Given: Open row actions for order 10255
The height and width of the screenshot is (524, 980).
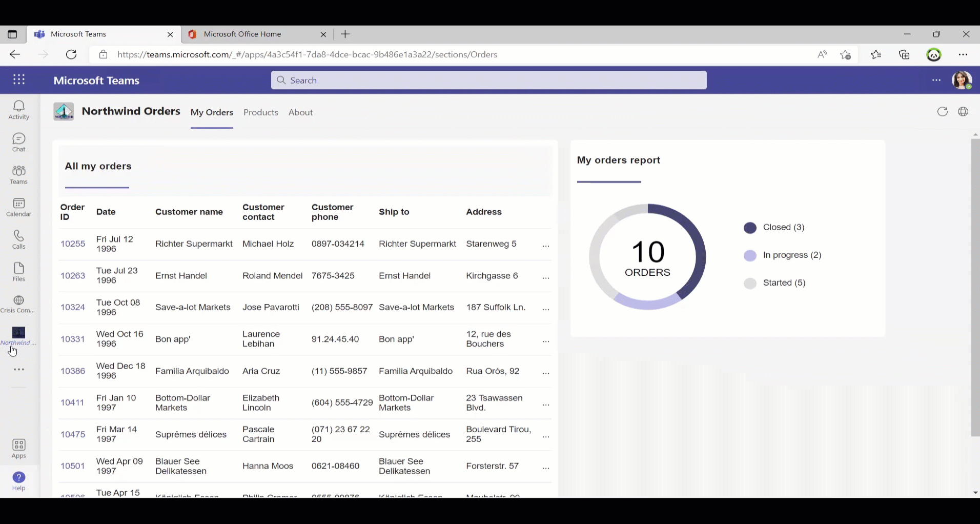Looking at the screenshot, I should click(545, 246).
